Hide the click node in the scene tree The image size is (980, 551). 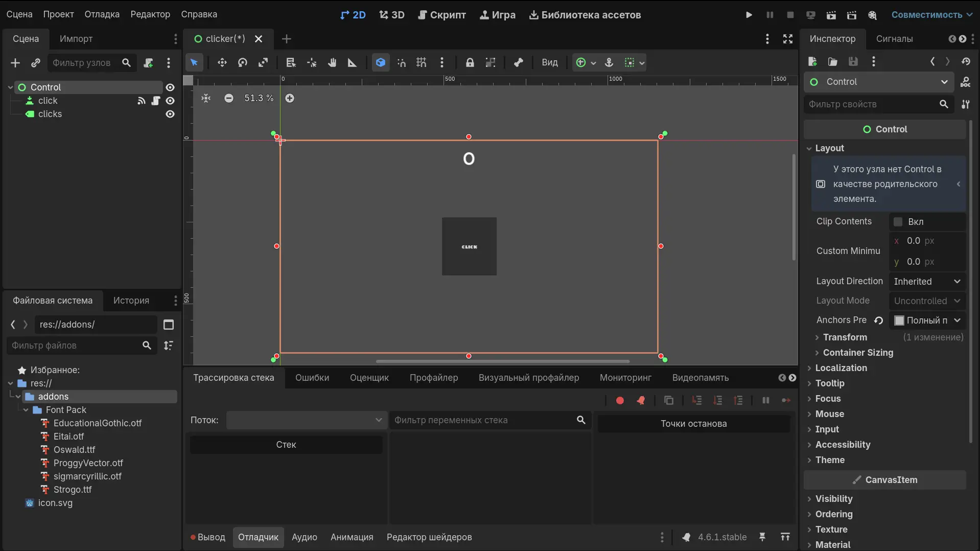coord(170,101)
